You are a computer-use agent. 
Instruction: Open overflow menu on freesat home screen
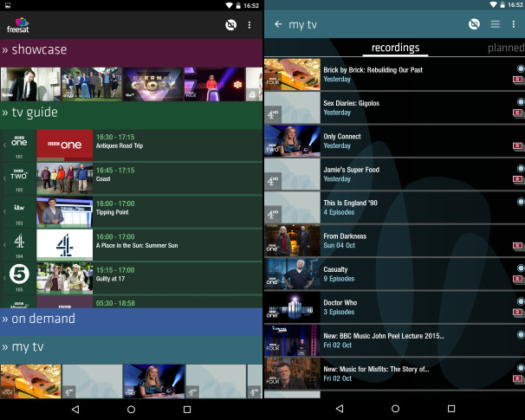tap(250, 25)
